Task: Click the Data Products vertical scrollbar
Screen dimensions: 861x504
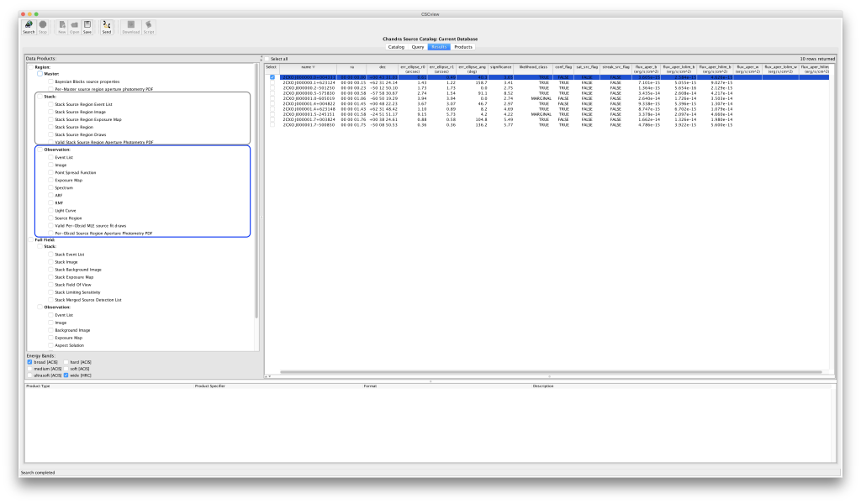Action: click(256, 192)
